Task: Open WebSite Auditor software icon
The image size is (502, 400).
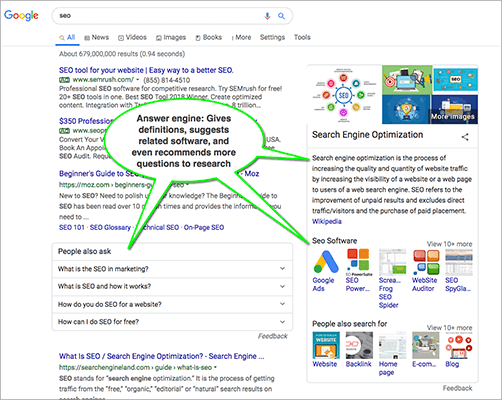Action: point(426,262)
